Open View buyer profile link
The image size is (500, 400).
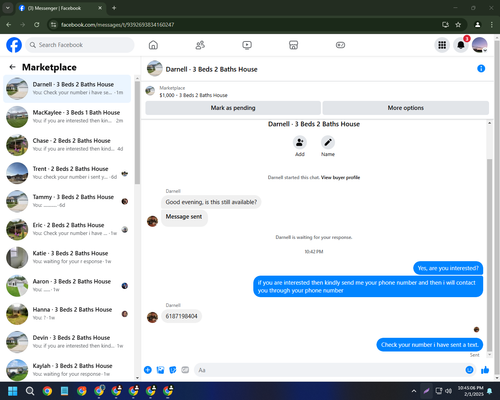tap(340, 177)
